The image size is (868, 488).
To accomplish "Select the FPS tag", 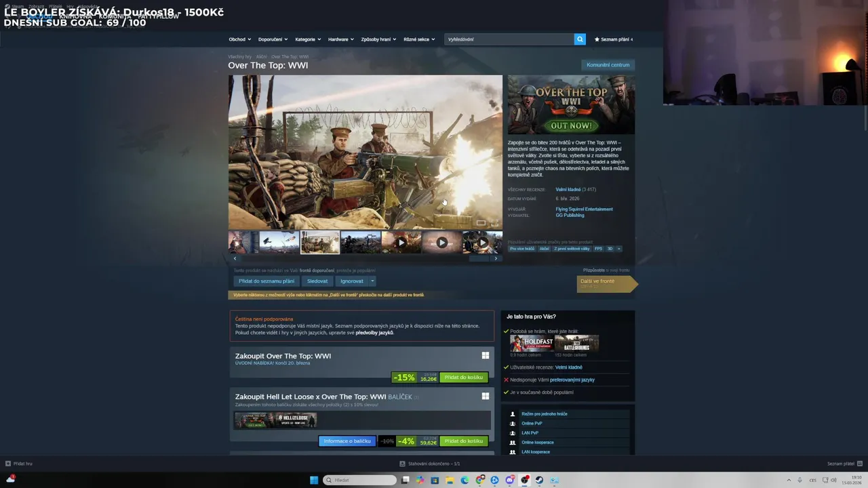I will click(599, 249).
